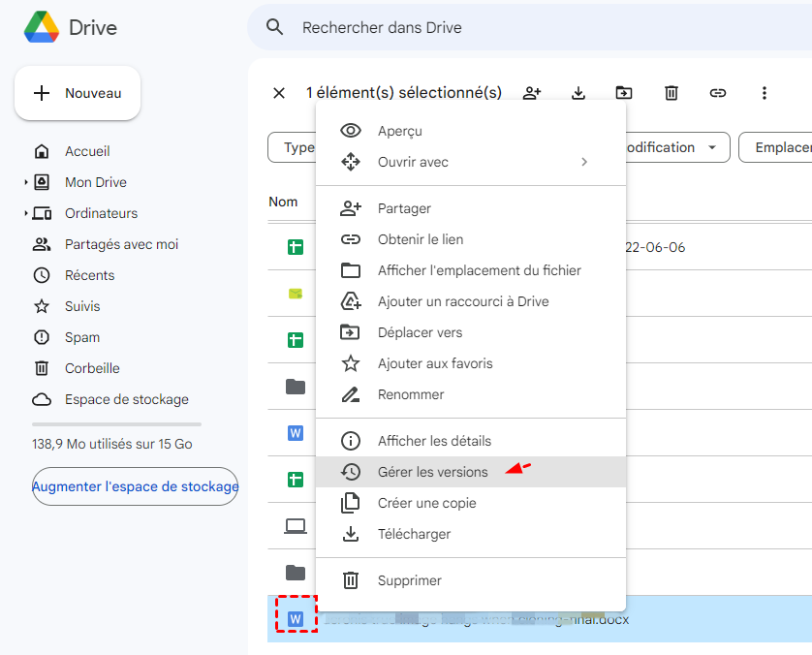This screenshot has width=812, height=655.
Task: Create a new item with Nouveau
Action: point(78,93)
